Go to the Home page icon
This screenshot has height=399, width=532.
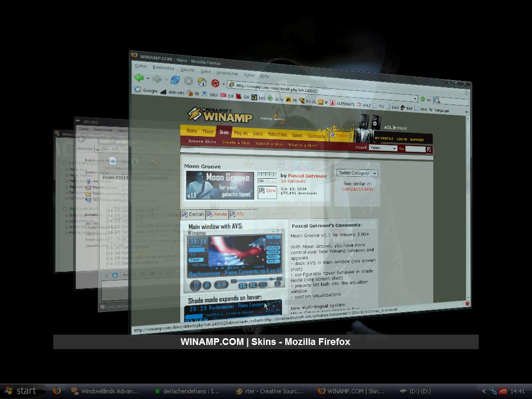pos(202,82)
